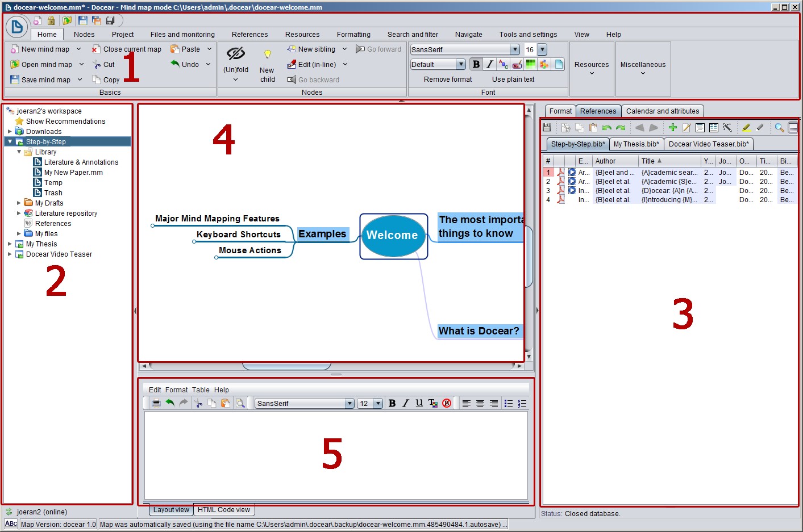Click the undo arrow in note editor toolbar
Image resolution: width=803 pixels, height=532 pixels.
(x=170, y=403)
